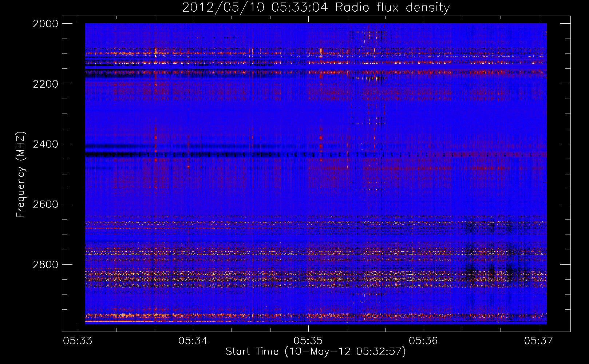Click the 05:34 time tick label
Screen dimensions: 589x364
pos(193,341)
